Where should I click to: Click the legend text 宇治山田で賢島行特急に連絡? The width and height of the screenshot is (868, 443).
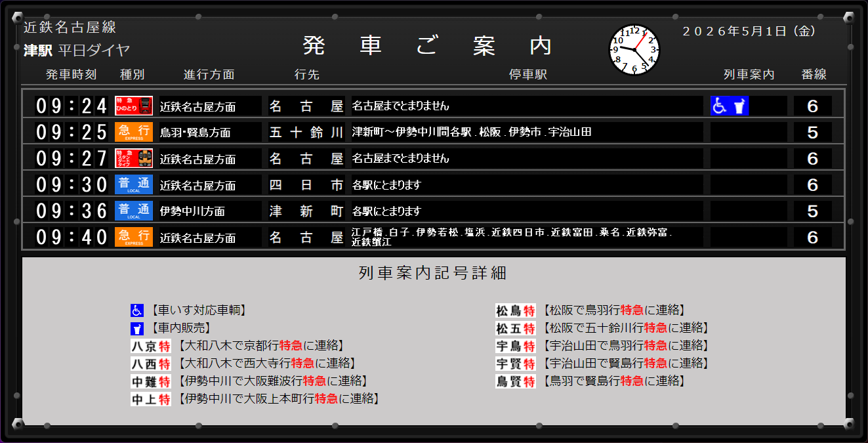pyautogui.click(x=626, y=364)
